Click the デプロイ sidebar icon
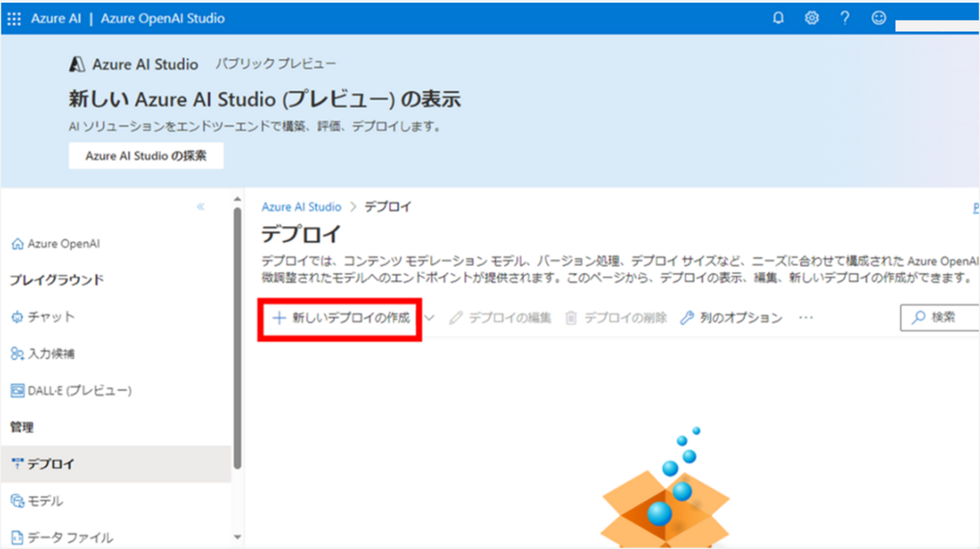 point(17,464)
